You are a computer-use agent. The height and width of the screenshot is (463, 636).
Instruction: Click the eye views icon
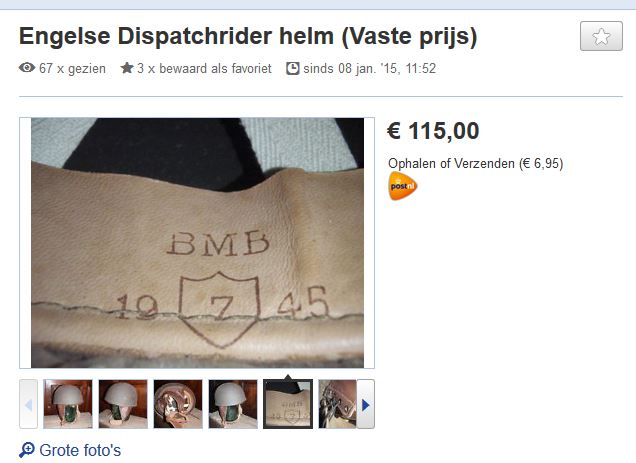(x=27, y=68)
